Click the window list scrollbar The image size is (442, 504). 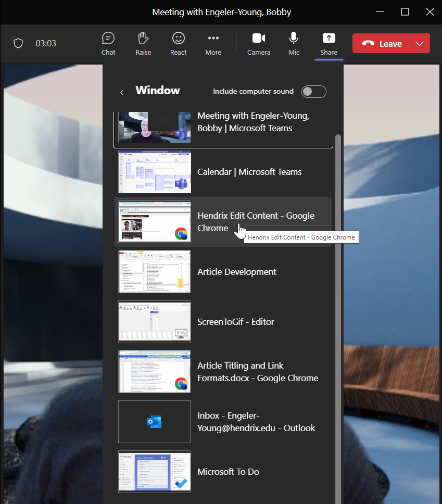point(338,318)
